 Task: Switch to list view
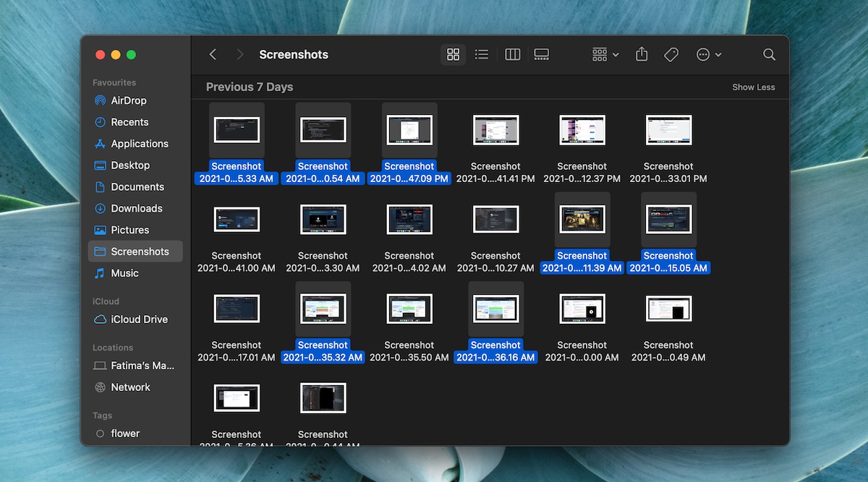click(482, 54)
